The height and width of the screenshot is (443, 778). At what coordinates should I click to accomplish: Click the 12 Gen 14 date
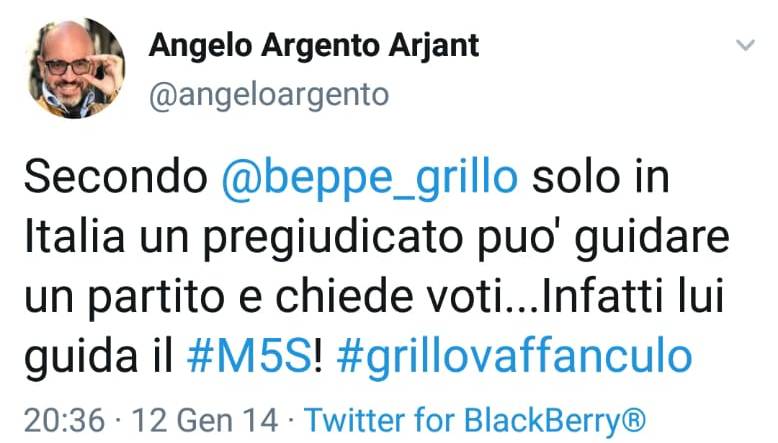(x=204, y=420)
